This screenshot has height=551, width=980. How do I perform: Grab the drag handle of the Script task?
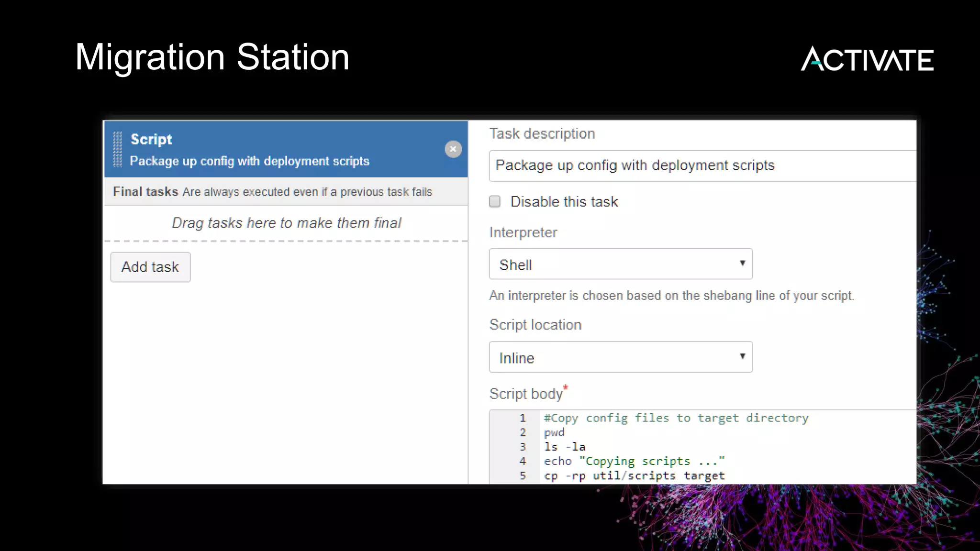coord(117,149)
